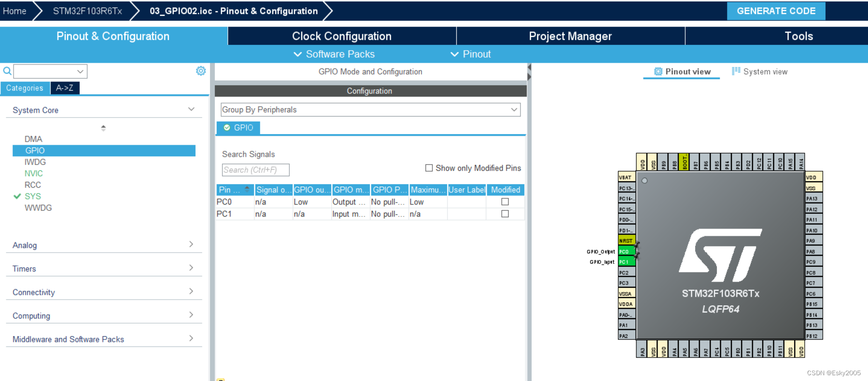Image resolution: width=868 pixels, height=381 pixels.
Task: Click the User Label column header
Action: (x=467, y=190)
